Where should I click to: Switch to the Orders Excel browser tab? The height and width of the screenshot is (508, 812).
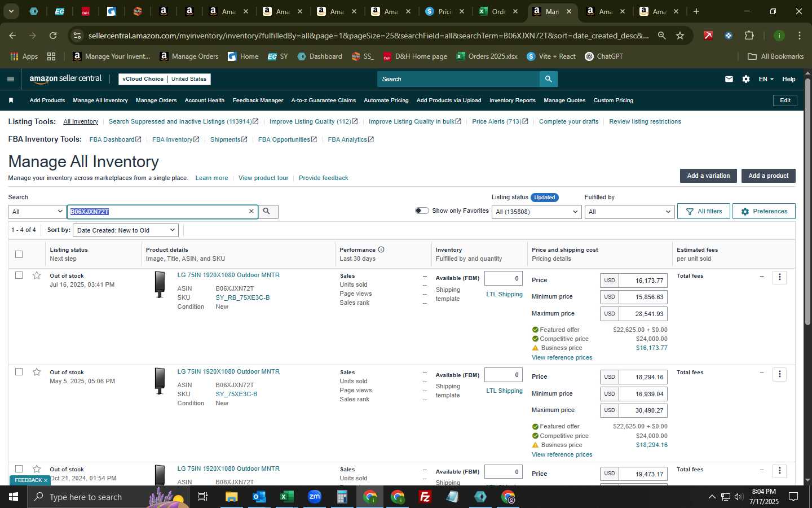[x=498, y=11]
